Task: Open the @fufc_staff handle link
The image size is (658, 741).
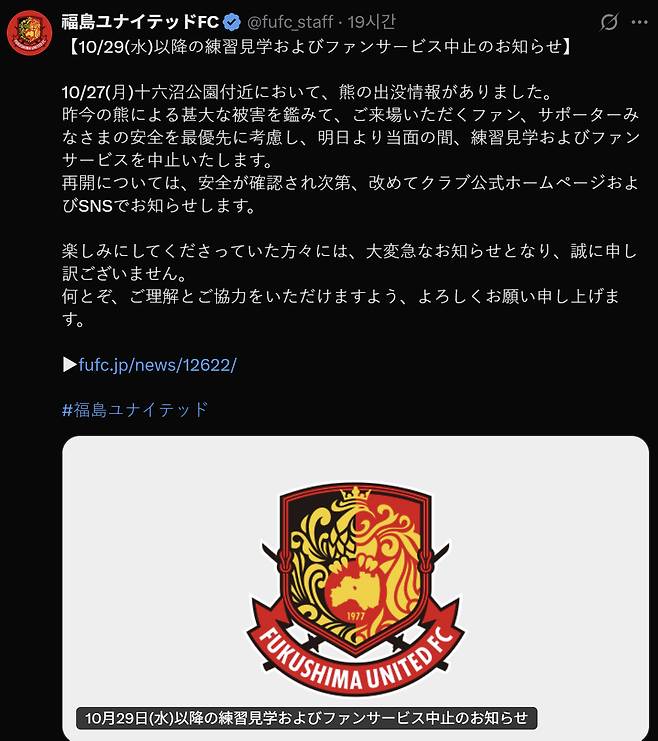Action: (x=290, y=22)
